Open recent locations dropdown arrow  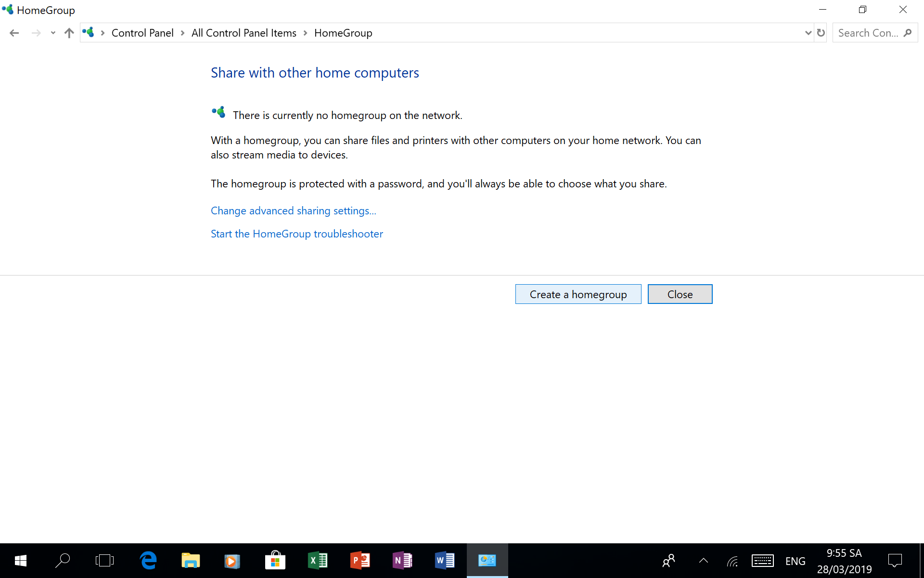tap(53, 33)
